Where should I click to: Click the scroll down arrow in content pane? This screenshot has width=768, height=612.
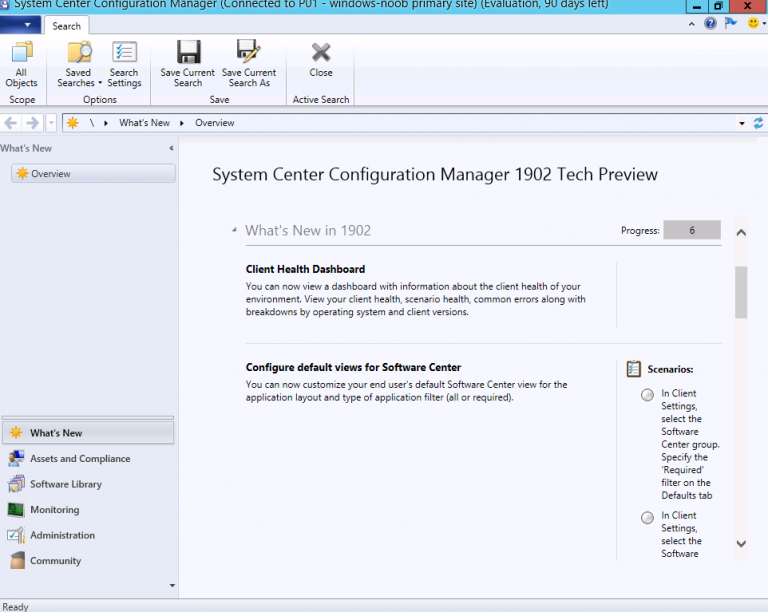point(741,543)
